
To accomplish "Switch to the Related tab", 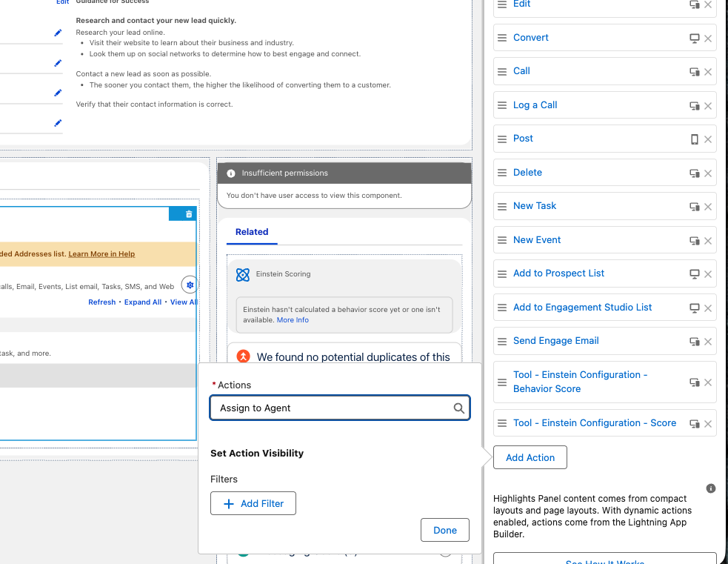I will [252, 232].
